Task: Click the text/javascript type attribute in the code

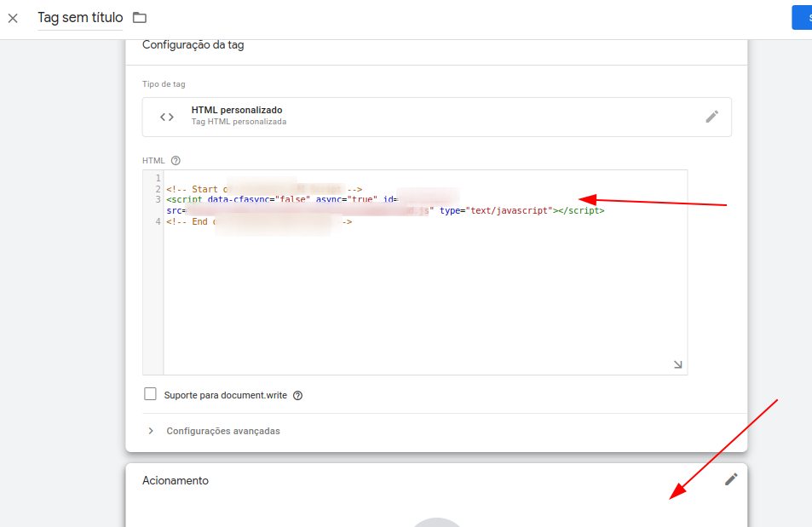Action: (x=497, y=210)
